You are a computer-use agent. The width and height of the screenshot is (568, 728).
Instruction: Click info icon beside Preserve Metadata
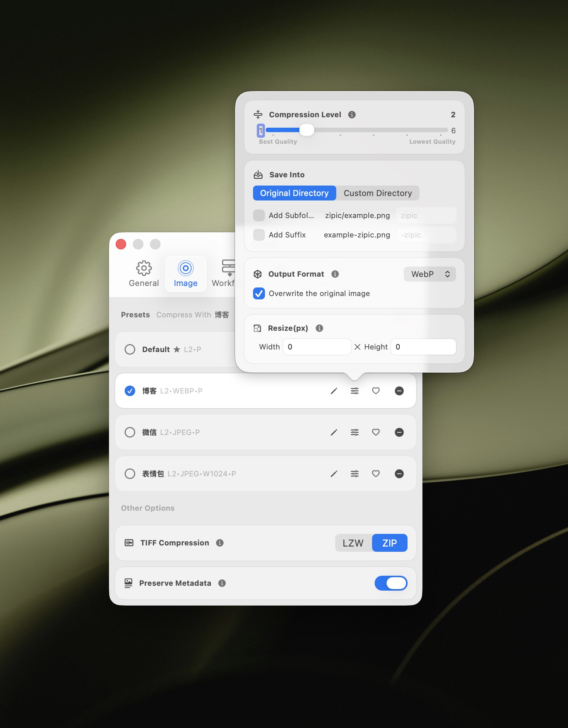pos(222,583)
